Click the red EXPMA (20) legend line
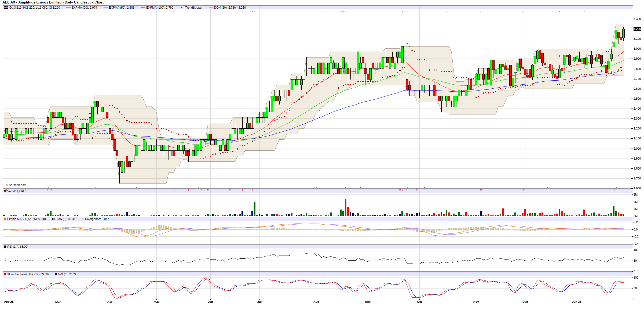644x310 pixels. coord(68,8)
